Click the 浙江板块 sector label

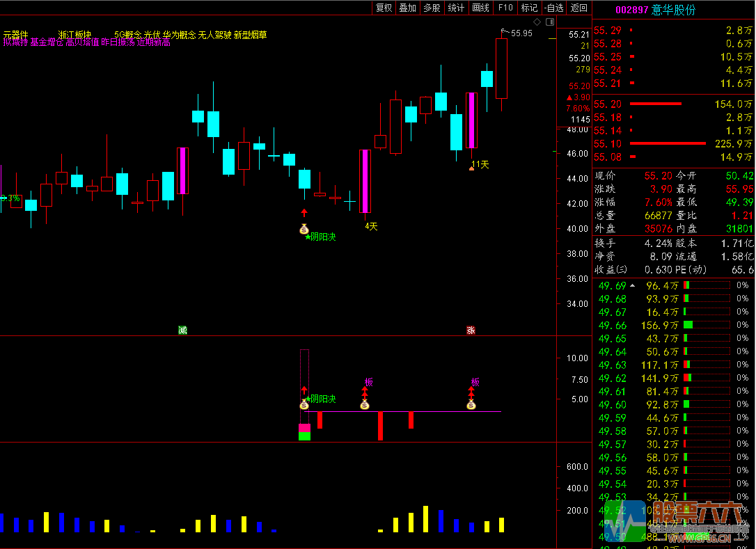[75, 34]
